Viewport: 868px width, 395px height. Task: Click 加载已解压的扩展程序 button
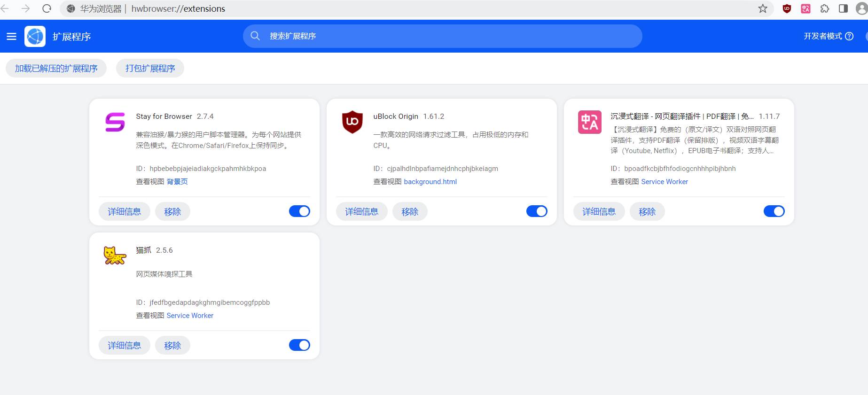click(x=56, y=69)
